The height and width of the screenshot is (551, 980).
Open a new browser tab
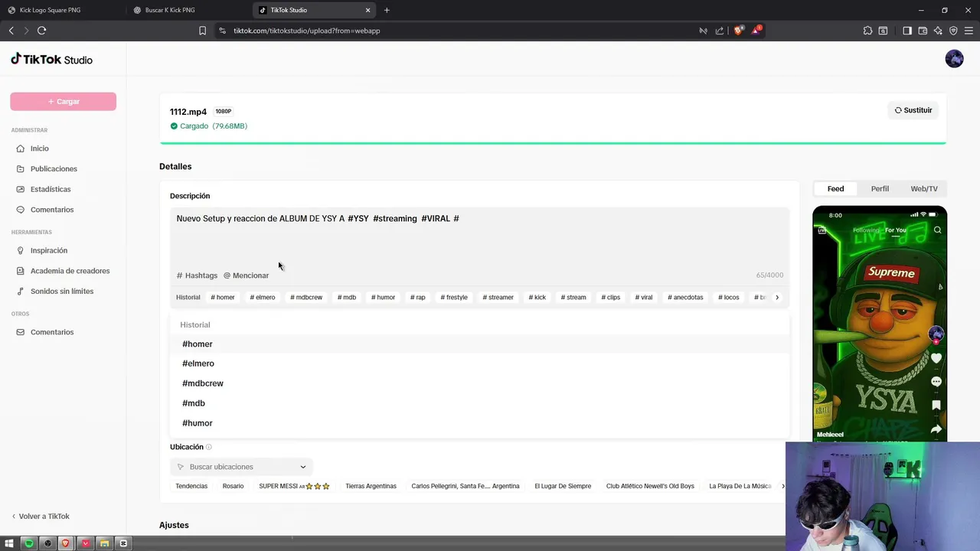(x=387, y=10)
